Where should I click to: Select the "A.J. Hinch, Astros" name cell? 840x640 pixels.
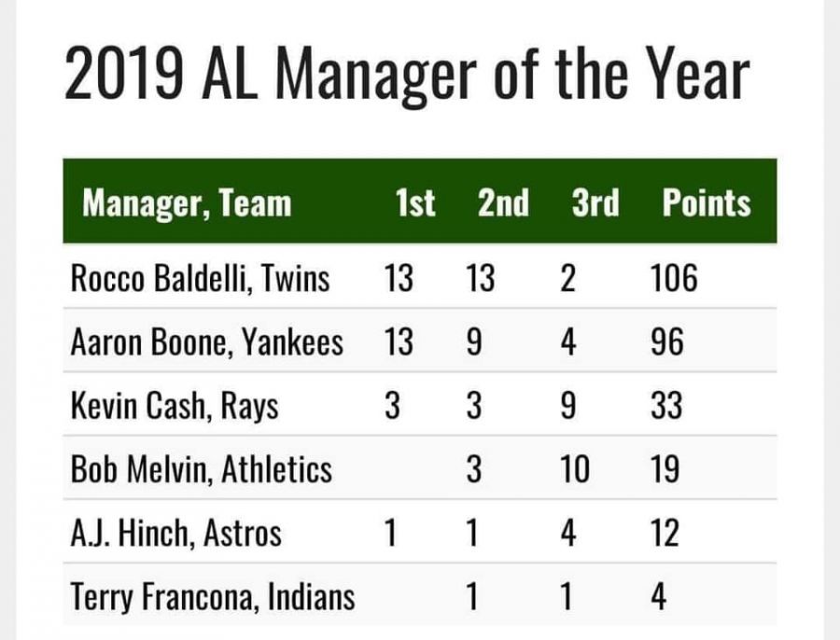pos(175,535)
